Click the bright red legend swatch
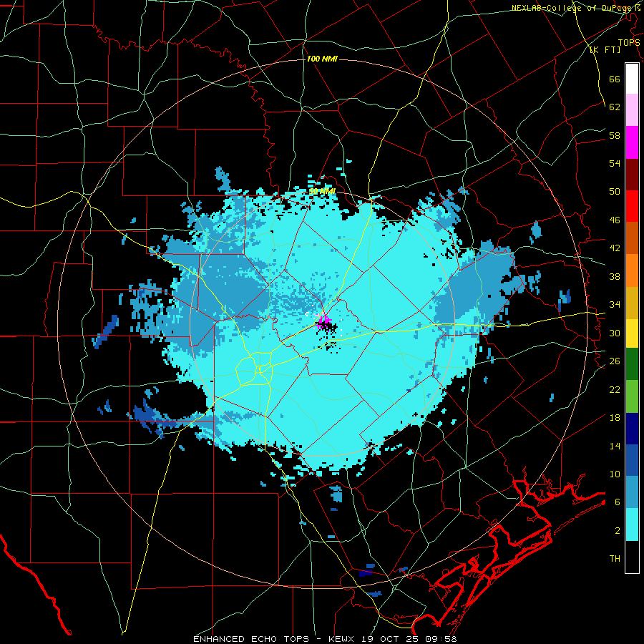The height and width of the screenshot is (644, 644). coord(632,206)
